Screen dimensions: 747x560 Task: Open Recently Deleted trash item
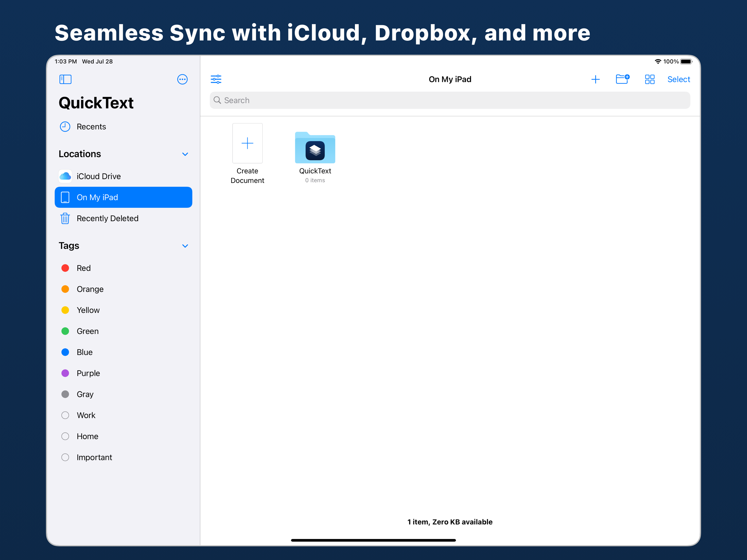(x=107, y=218)
